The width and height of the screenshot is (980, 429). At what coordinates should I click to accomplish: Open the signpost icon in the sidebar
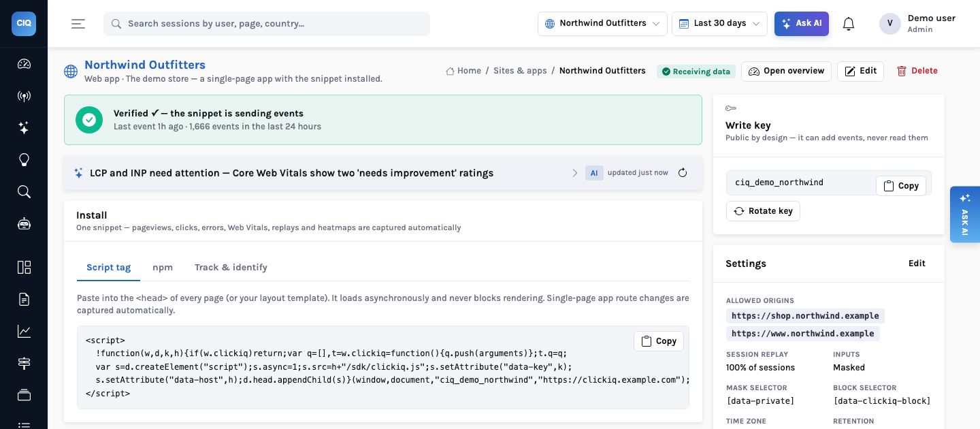point(24,363)
